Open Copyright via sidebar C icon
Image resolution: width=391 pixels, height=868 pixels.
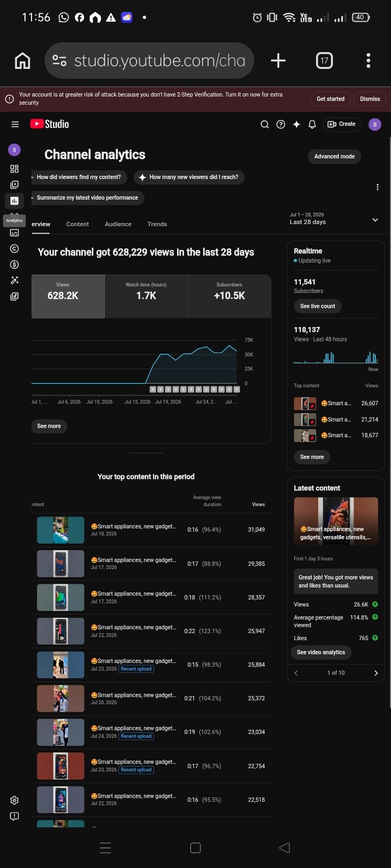point(15,248)
